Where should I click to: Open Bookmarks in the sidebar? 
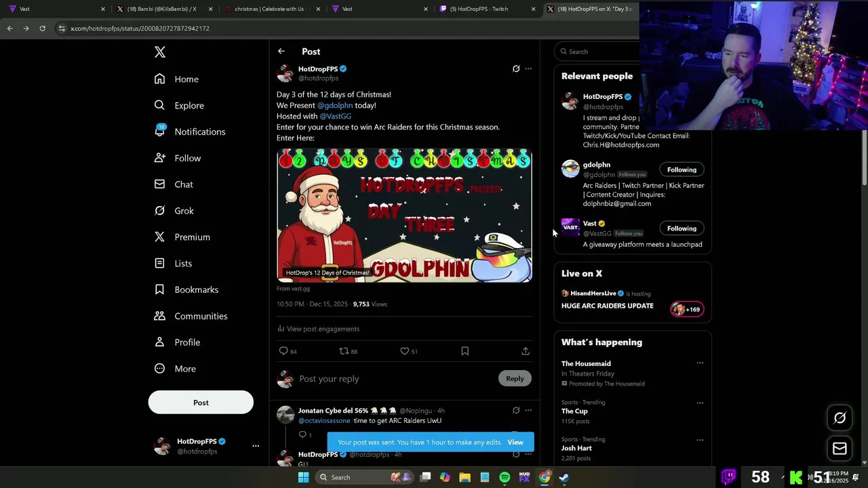[x=186, y=289]
